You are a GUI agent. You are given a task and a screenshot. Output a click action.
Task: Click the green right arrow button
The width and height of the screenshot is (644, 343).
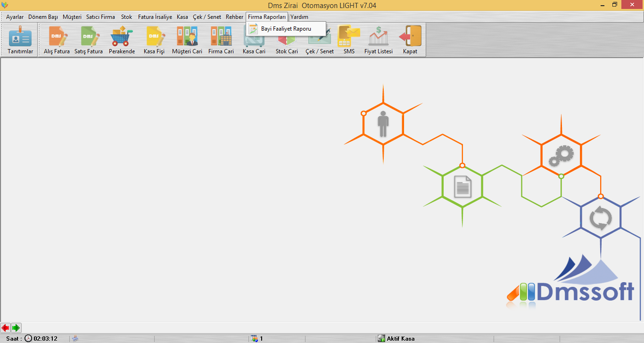[16, 327]
